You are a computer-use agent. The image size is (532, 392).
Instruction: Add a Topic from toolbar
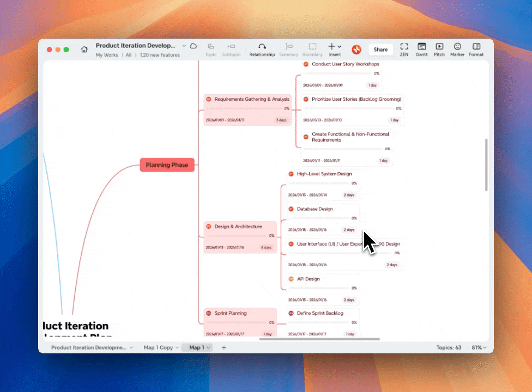[x=211, y=50]
